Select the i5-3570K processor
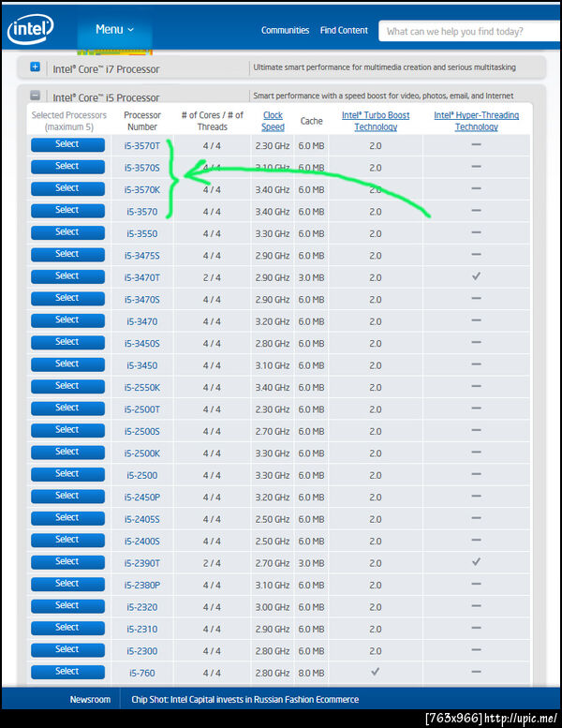This screenshot has height=728, width=562. [x=67, y=188]
